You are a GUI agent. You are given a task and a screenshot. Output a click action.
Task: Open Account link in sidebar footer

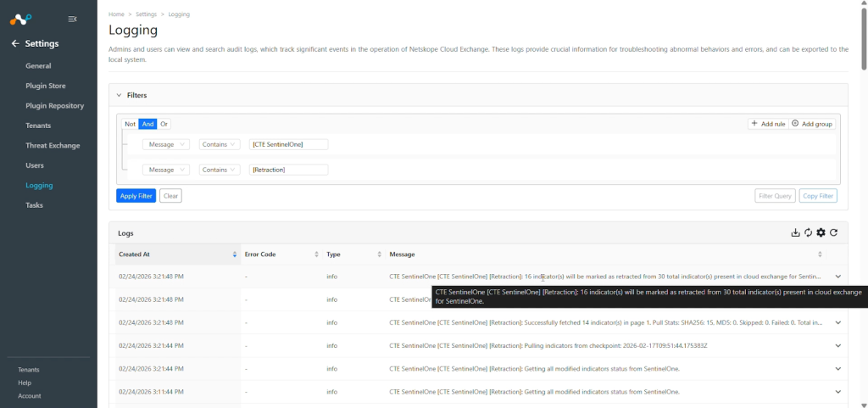click(30, 396)
